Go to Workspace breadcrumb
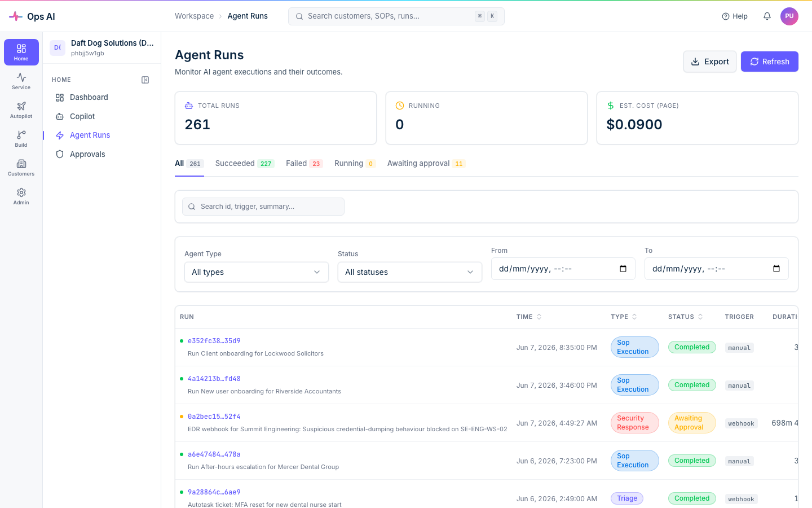Image resolution: width=812 pixels, height=508 pixels. (194, 16)
